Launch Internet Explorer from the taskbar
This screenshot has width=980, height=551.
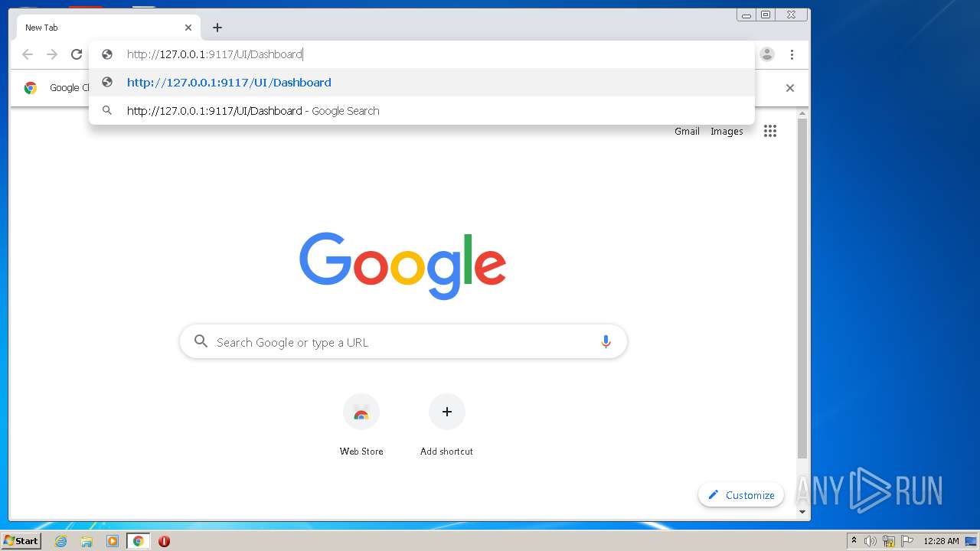pos(60,541)
